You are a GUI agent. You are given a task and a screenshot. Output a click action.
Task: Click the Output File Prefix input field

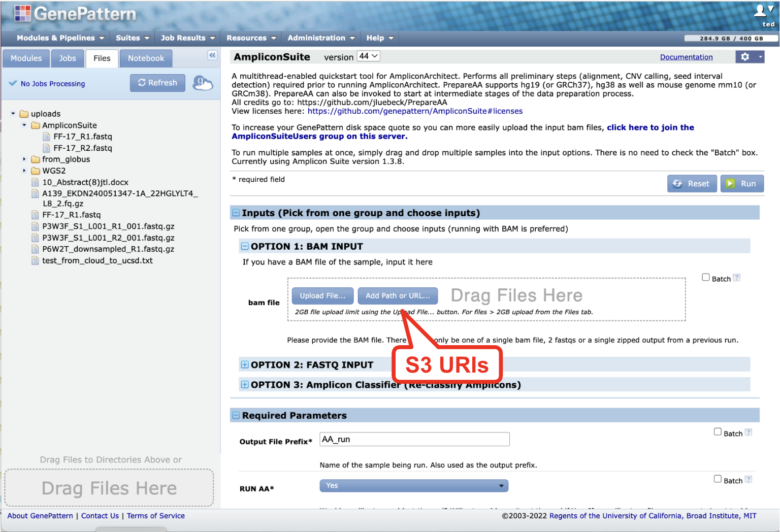[x=414, y=439]
